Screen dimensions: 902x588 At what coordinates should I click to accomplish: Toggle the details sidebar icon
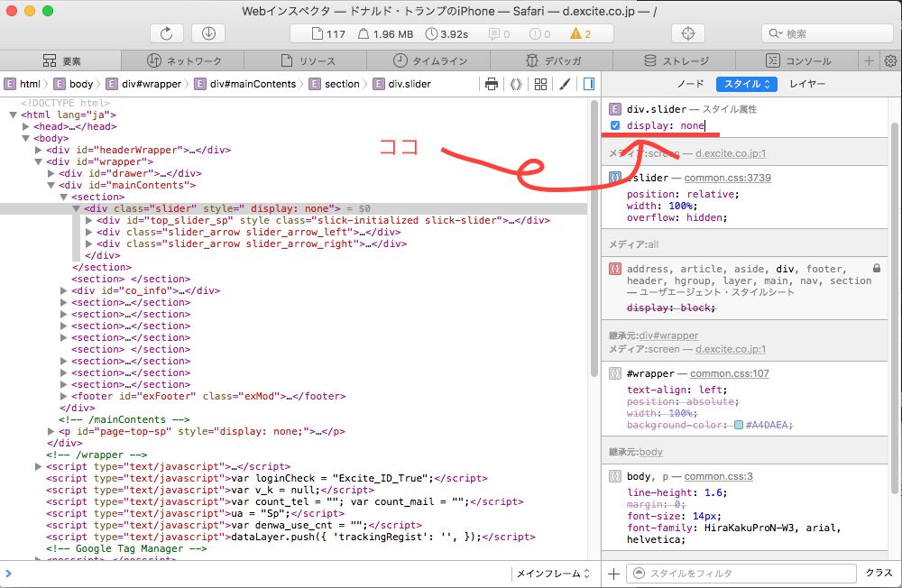tap(589, 84)
